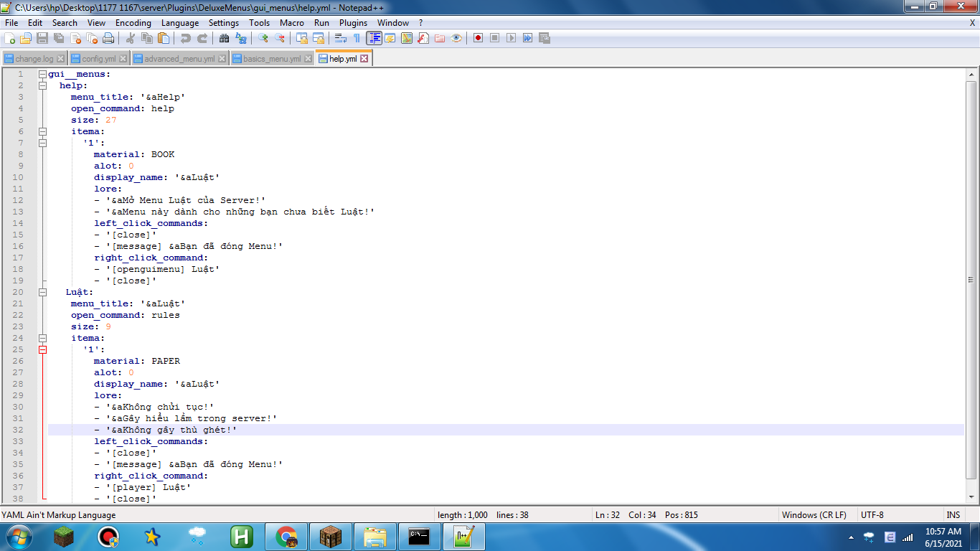980x551 pixels.
Task: Cut selection with the scissors icon
Action: click(130, 38)
